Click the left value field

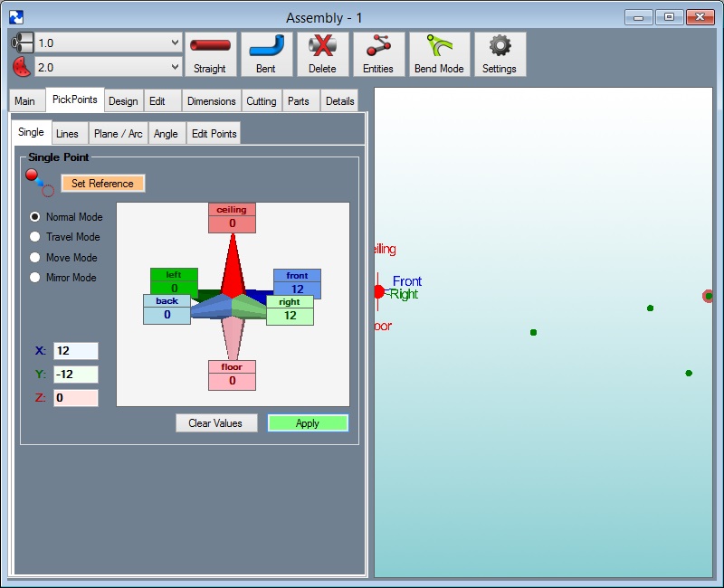pyautogui.click(x=174, y=288)
